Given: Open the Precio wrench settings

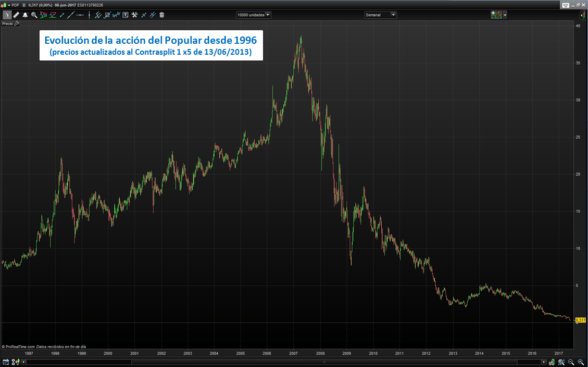Looking at the screenshot, I should (17, 23).
